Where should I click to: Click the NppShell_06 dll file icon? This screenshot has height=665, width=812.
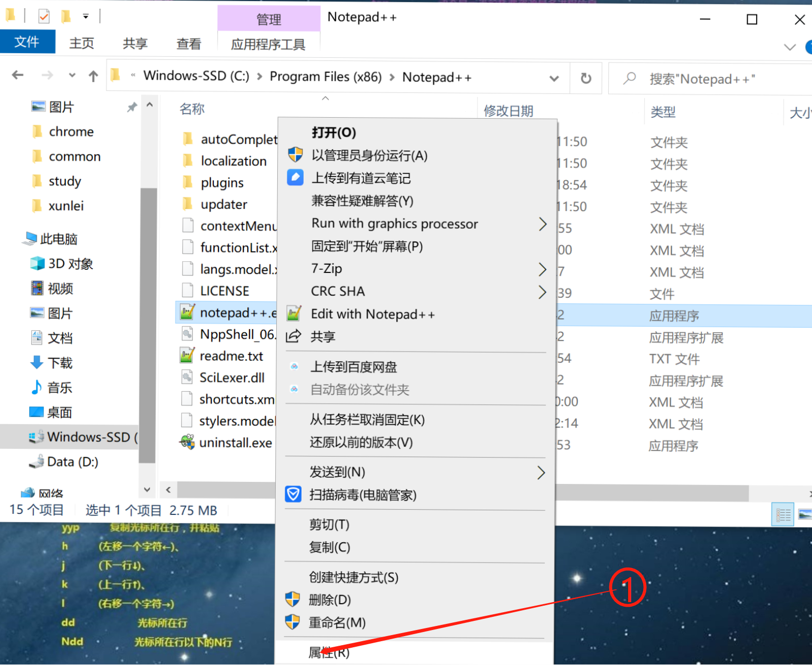tap(187, 334)
